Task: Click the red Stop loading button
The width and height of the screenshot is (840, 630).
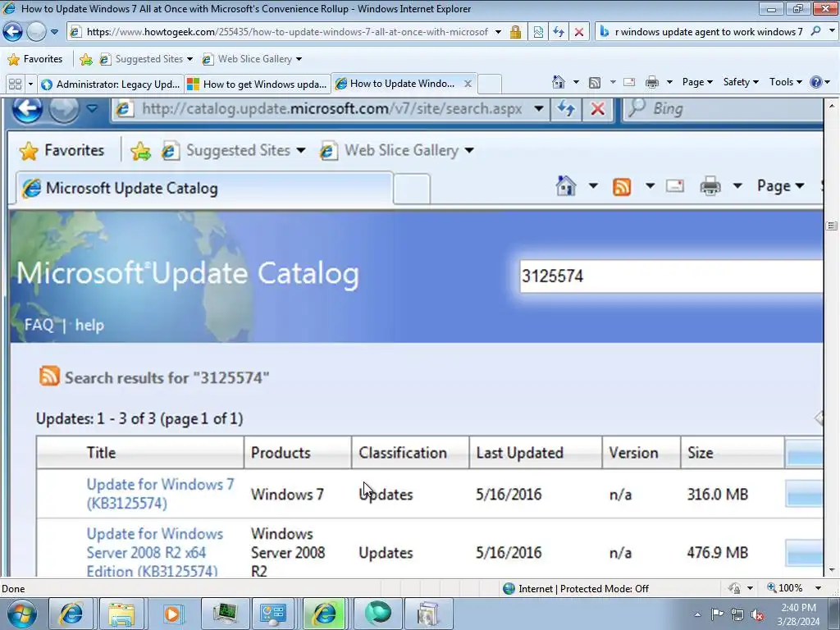Action: pyautogui.click(x=579, y=32)
